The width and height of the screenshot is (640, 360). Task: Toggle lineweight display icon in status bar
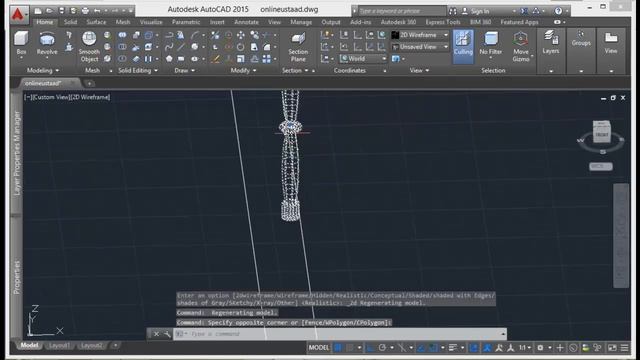452,348
